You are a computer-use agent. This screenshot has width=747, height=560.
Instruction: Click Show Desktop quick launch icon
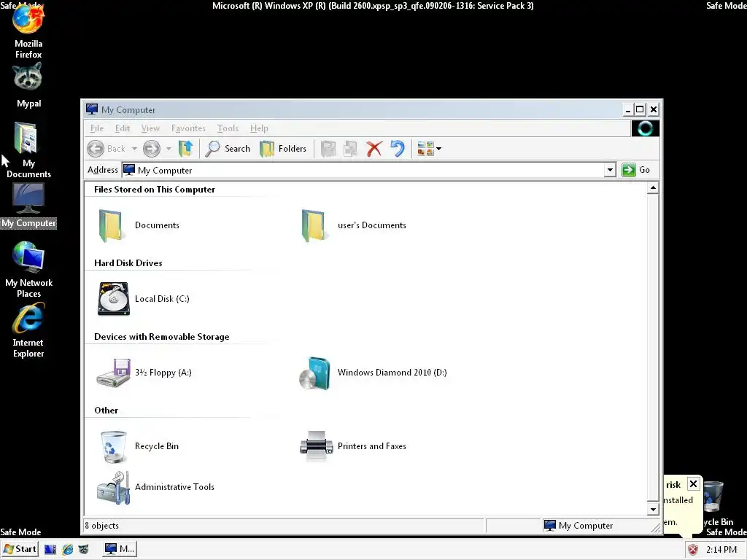pyautogui.click(x=50, y=549)
